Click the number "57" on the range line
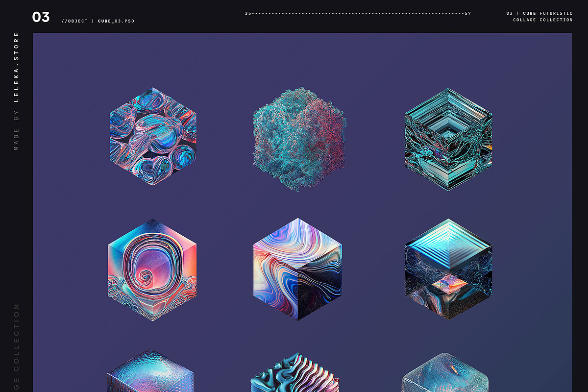Viewport: 588px width, 392px height. click(x=468, y=13)
